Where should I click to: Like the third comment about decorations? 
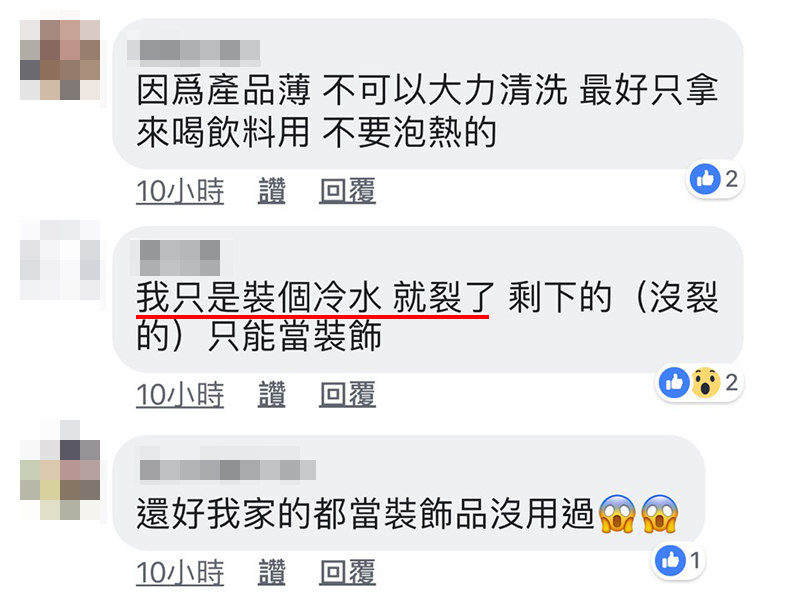click(x=271, y=572)
